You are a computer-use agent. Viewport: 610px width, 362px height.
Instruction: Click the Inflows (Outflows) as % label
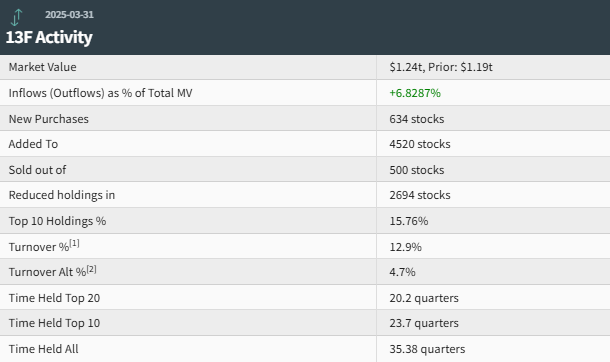[x=100, y=93]
